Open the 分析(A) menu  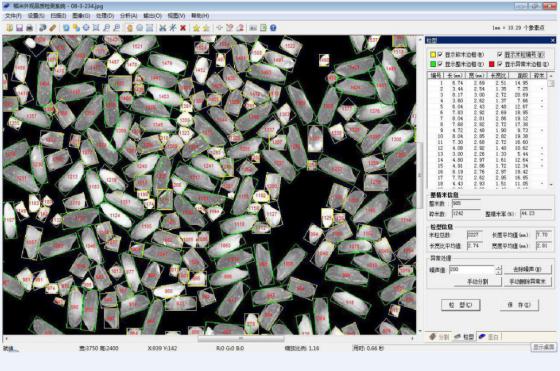[x=129, y=16]
